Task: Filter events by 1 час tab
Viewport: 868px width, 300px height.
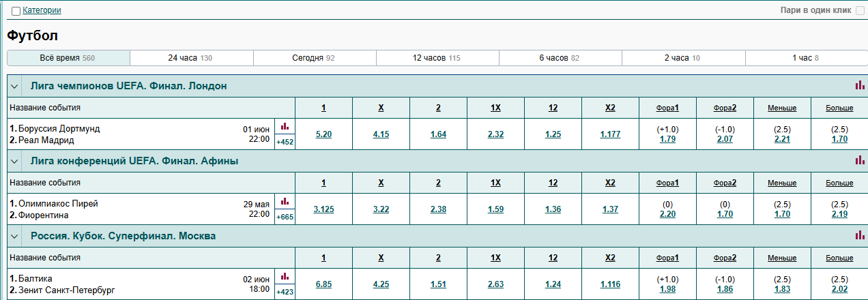Action: tap(806, 58)
